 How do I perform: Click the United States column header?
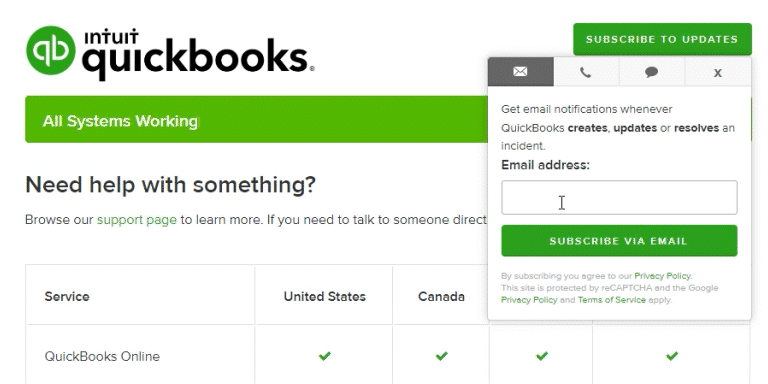[x=324, y=296]
